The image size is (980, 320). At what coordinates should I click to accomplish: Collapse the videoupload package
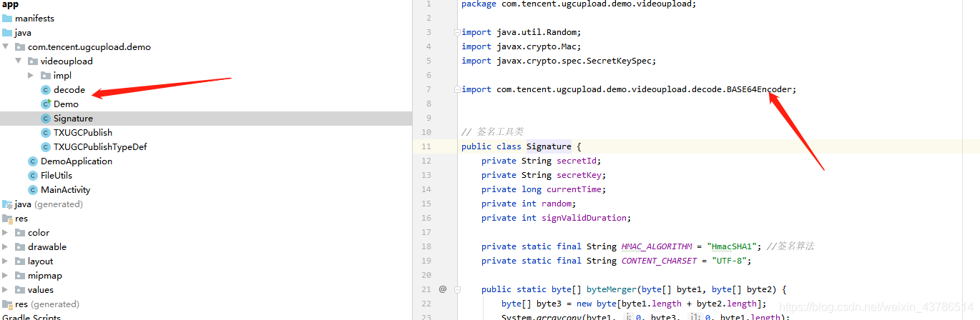click(x=18, y=61)
